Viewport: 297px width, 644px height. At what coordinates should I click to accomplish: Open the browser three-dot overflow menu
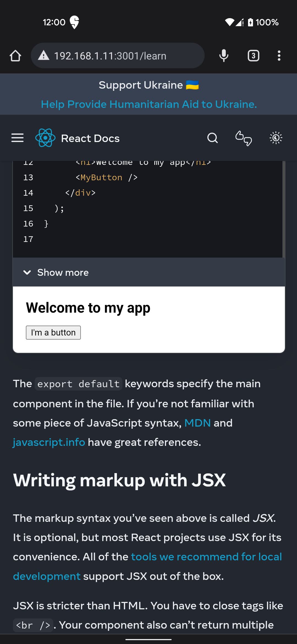[279, 56]
